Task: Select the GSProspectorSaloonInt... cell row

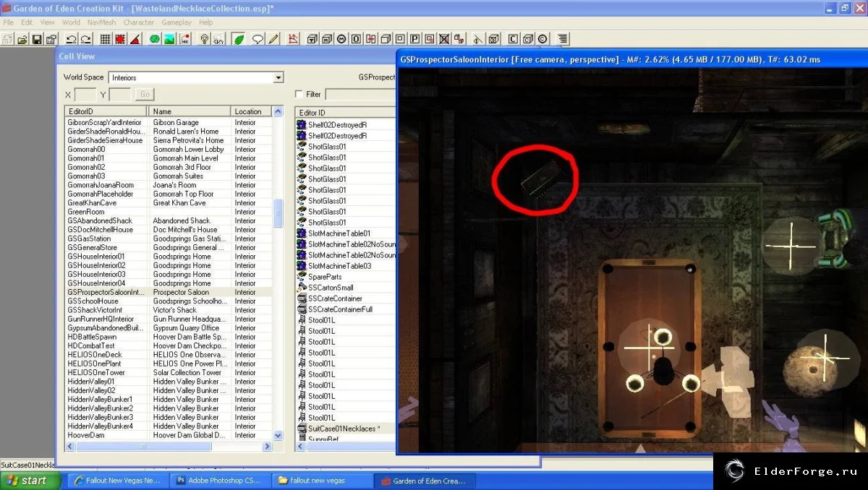Action: (169, 292)
